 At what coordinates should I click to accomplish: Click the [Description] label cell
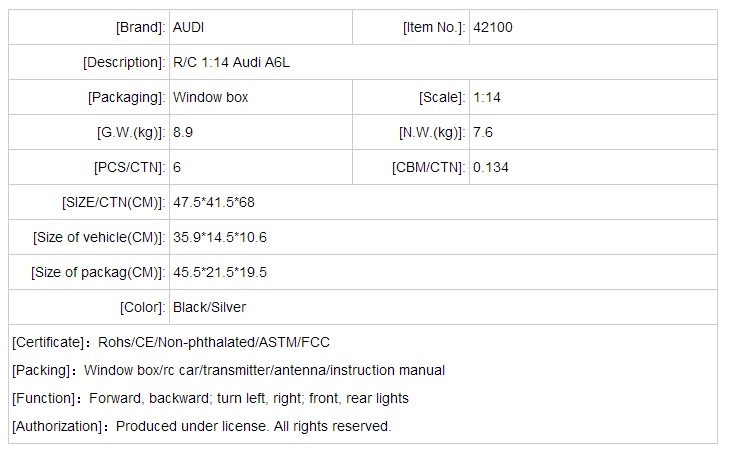click(x=124, y=62)
